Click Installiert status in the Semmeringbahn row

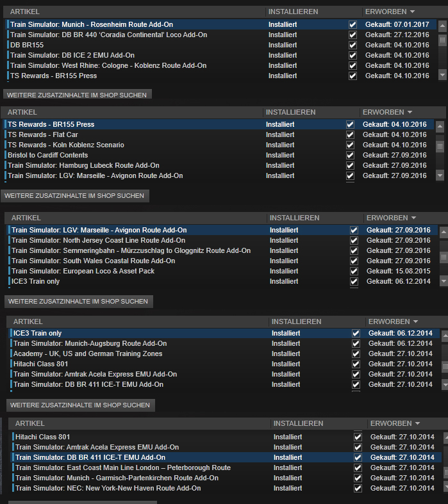tap(284, 250)
